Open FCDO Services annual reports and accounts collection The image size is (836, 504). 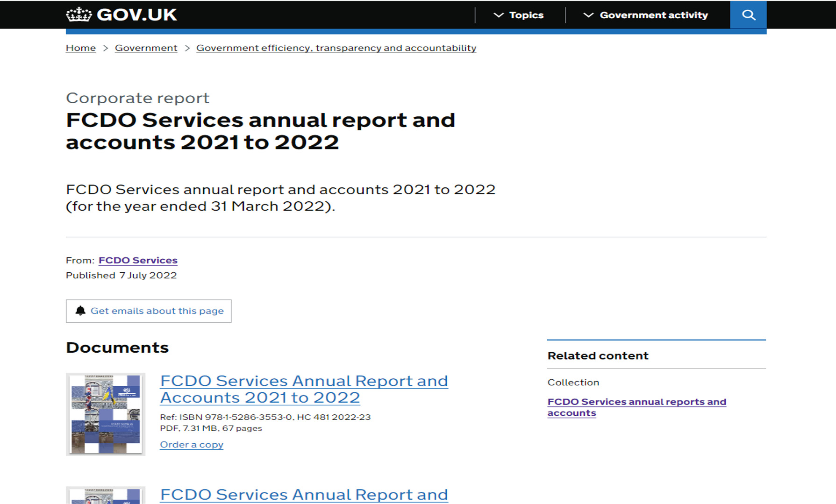pyautogui.click(x=636, y=407)
